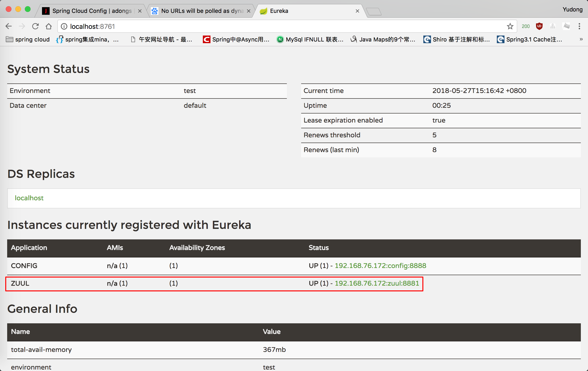
Task: Open the spring cloud bookmarks folder
Action: (x=28, y=39)
